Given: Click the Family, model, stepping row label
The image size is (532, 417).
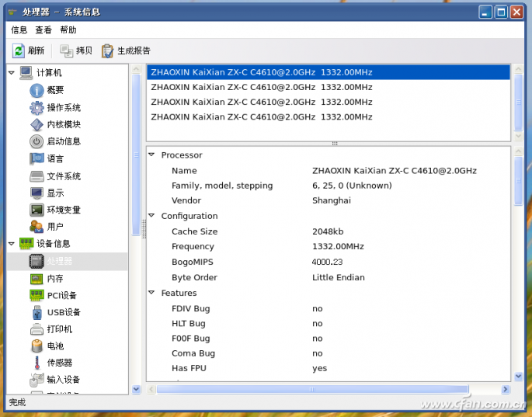Looking at the screenshot, I should pos(222,186).
